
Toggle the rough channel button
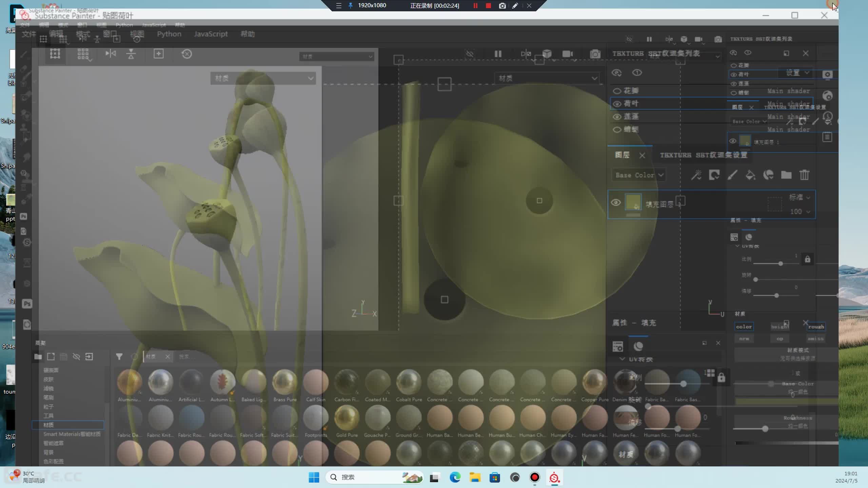coord(816,327)
